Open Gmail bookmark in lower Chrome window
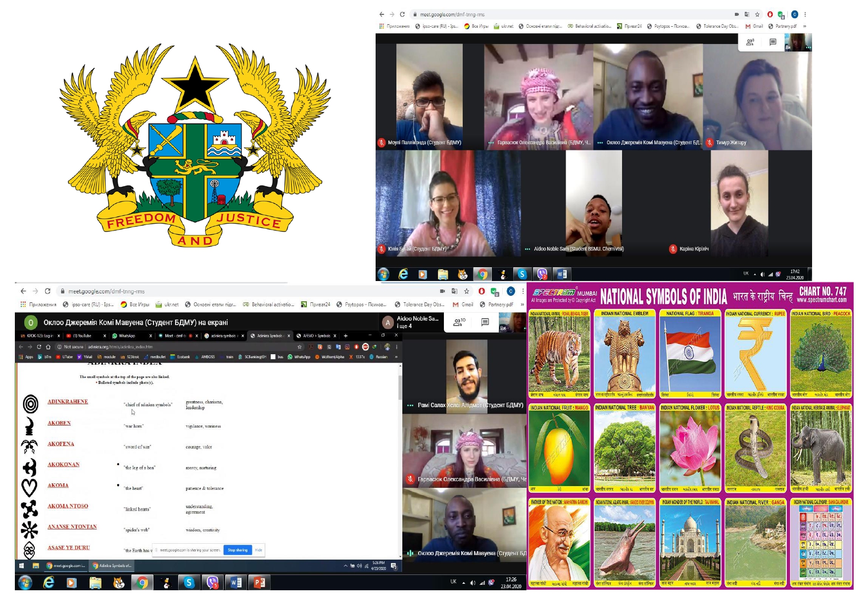The image size is (868, 614). point(463,304)
